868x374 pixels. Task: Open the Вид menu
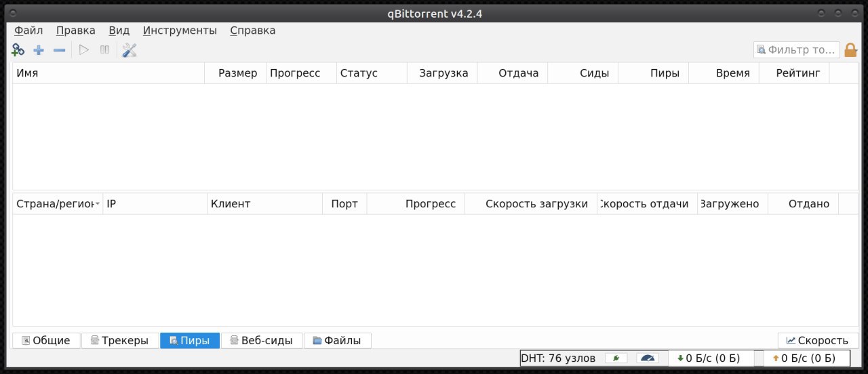[119, 30]
